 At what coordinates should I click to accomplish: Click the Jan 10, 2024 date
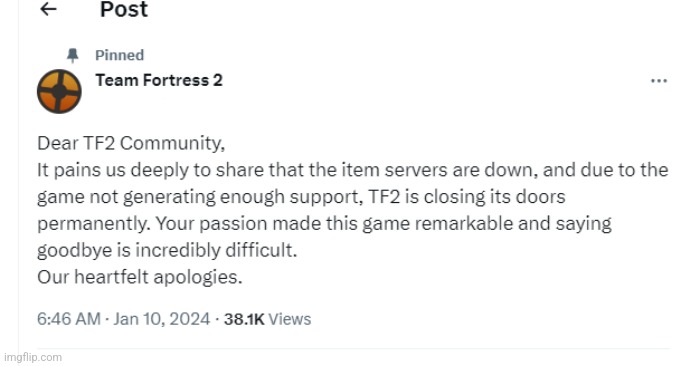click(x=162, y=319)
